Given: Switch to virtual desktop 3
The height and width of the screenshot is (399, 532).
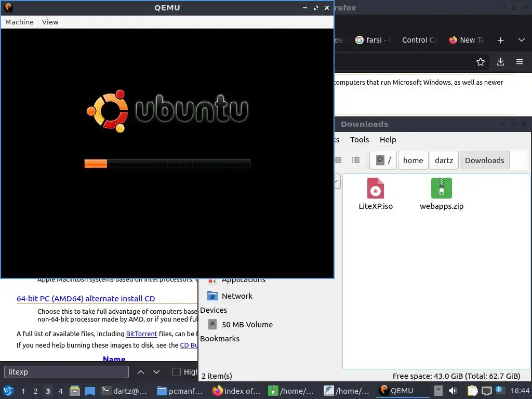Looking at the screenshot, I should tap(48, 391).
